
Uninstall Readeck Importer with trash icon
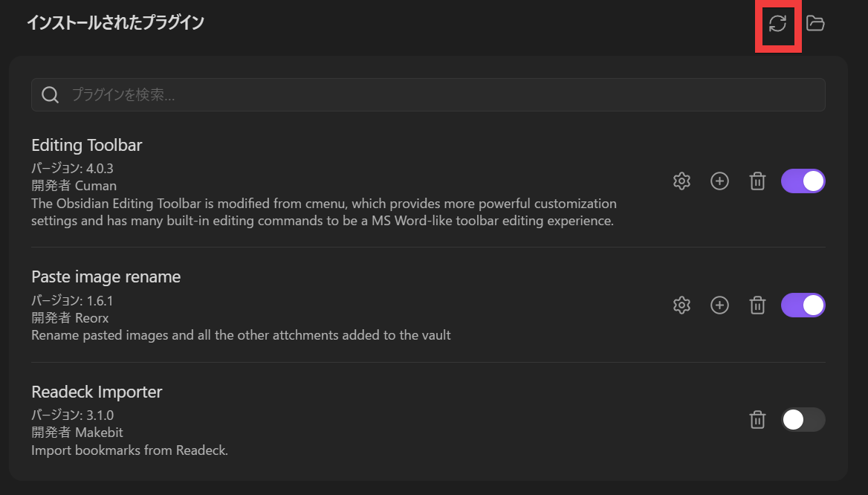[x=757, y=419]
